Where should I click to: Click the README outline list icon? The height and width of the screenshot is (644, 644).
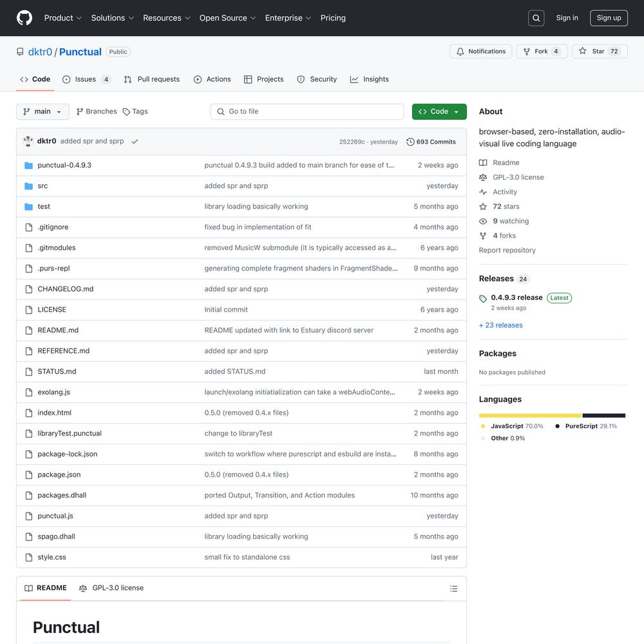453,589
